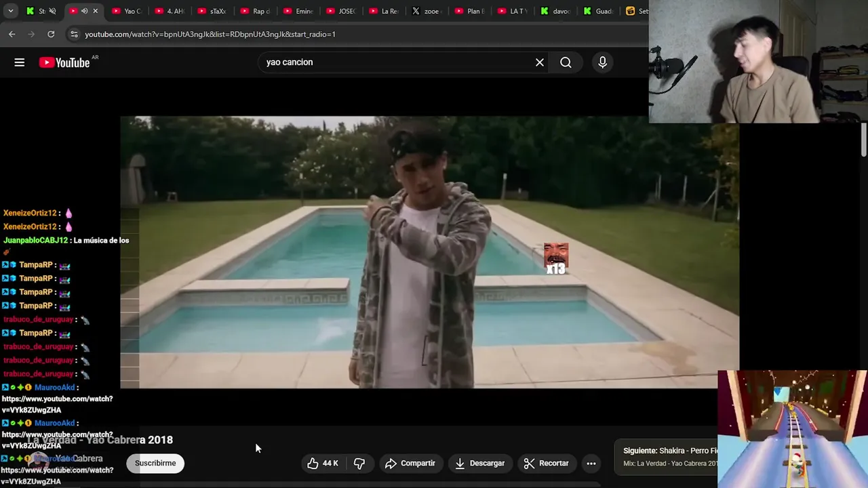The height and width of the screenshot is (488, 868).
Task: Switch to the 'Rap d' tab
Action: (x=255, y=11)
